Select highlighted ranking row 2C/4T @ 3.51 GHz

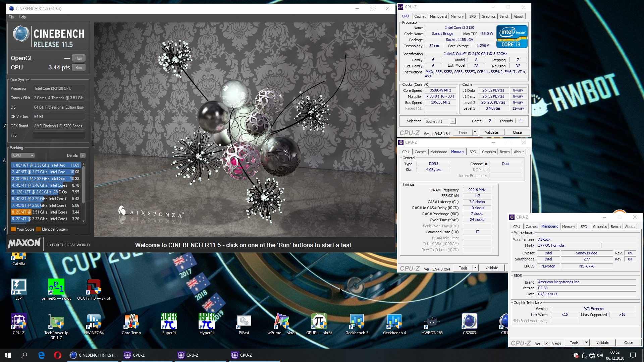(x=46, y=212)
